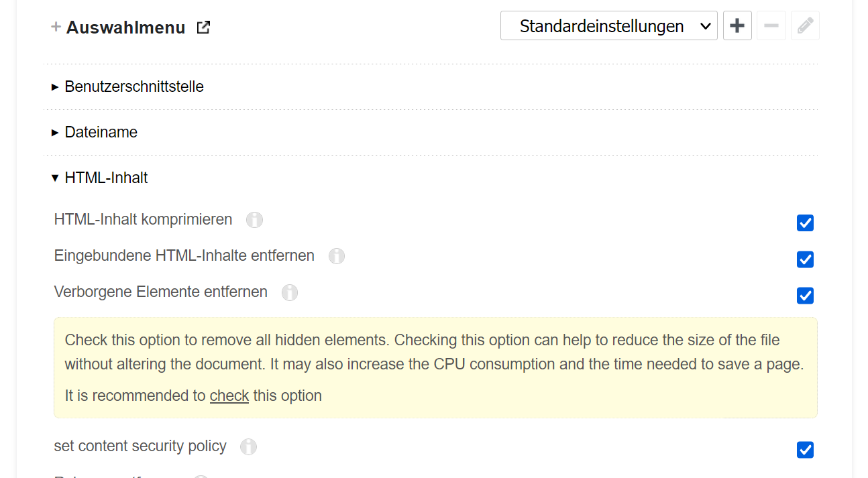The width and height of the screenshot is (868, 478).
Task: Collapse the HTML-Inhalt section
Action: pyautogui.click(x=106, y=178)
